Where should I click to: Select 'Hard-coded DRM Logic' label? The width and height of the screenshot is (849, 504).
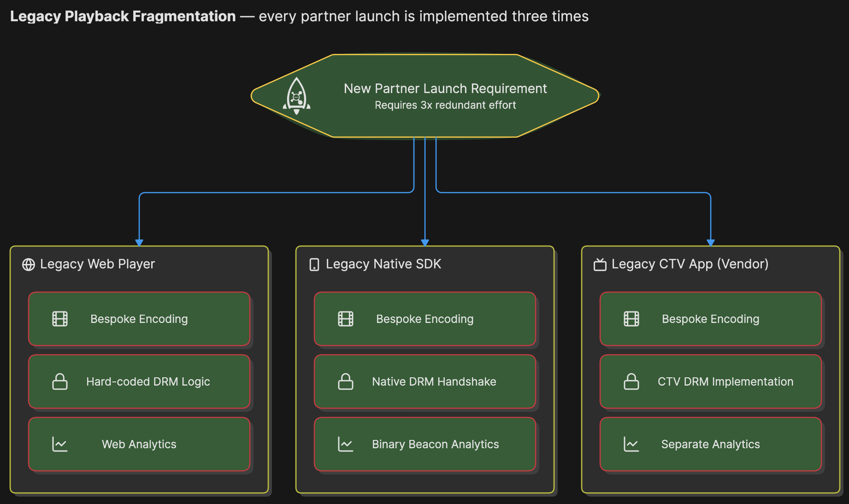(x=148, y=381)
